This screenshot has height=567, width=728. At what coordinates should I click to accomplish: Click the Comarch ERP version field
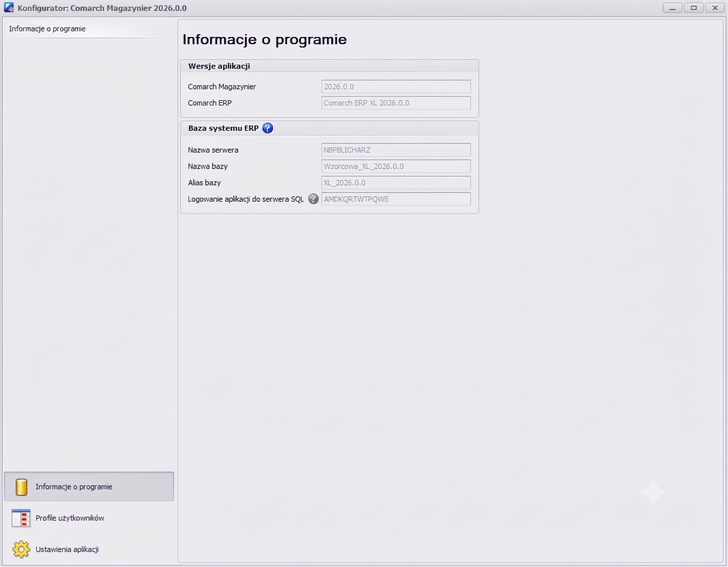click(396, 103)
